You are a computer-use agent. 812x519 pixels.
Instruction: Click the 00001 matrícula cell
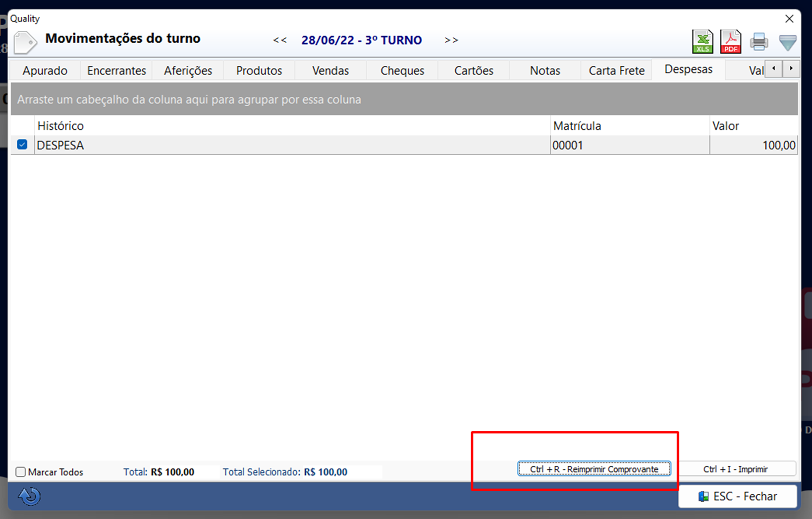pos(630,145)
